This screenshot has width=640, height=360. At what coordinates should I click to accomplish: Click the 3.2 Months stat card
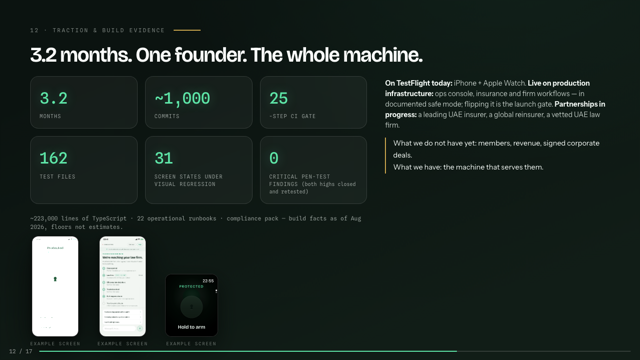84,102
